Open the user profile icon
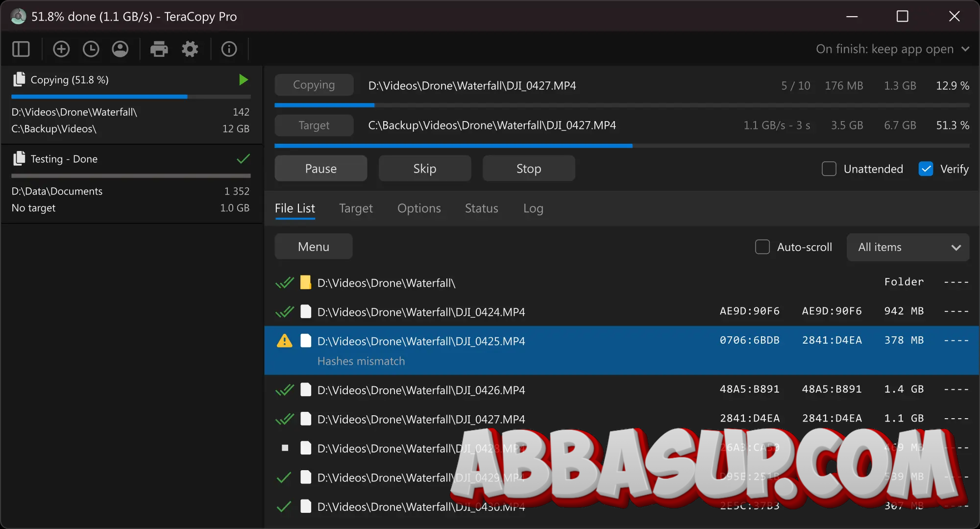980x529 pixels. pyautogui.click(x=120, y=49)
